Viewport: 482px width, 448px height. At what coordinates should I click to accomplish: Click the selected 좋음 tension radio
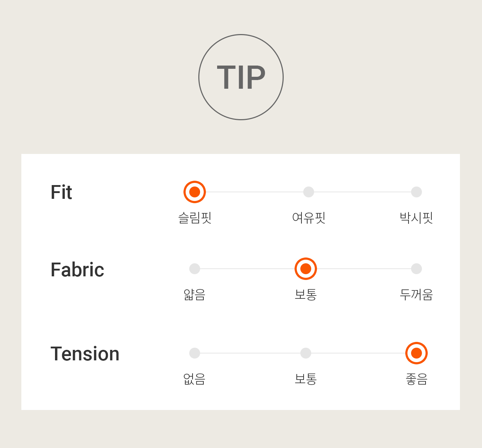[x=417, y=353]
